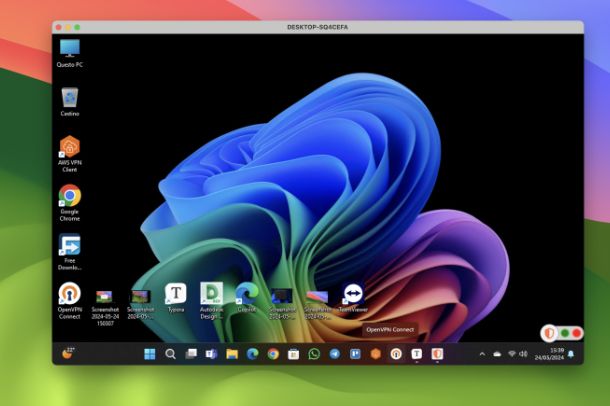
Task: Switch to the red shield app in taskbar
Action: (437, 354)
